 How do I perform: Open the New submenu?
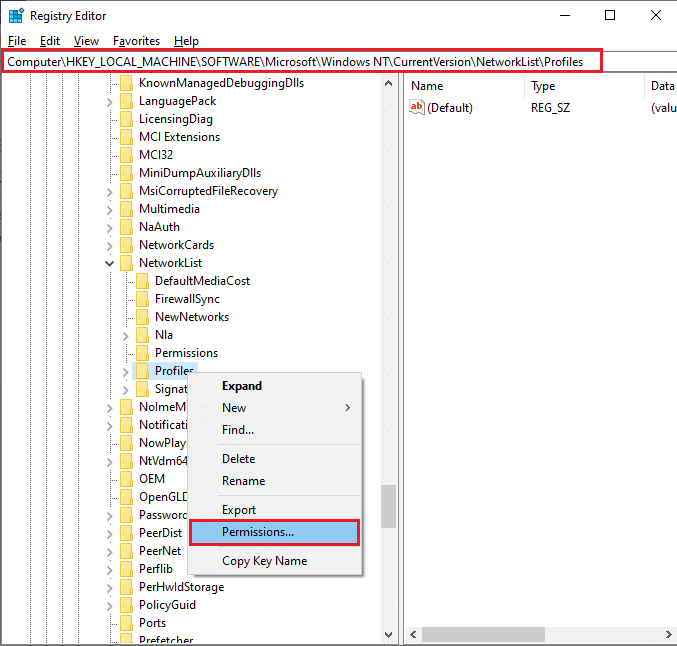click(x=274, y=408)
